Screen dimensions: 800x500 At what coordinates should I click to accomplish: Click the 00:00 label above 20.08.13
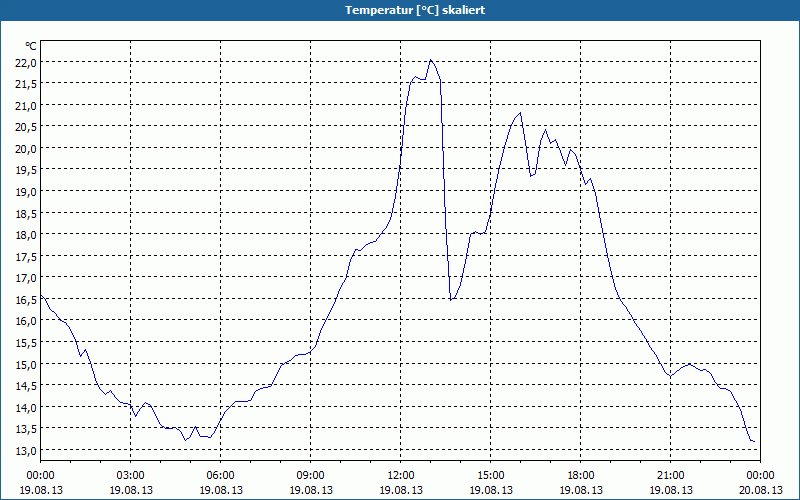pos(761,476)
